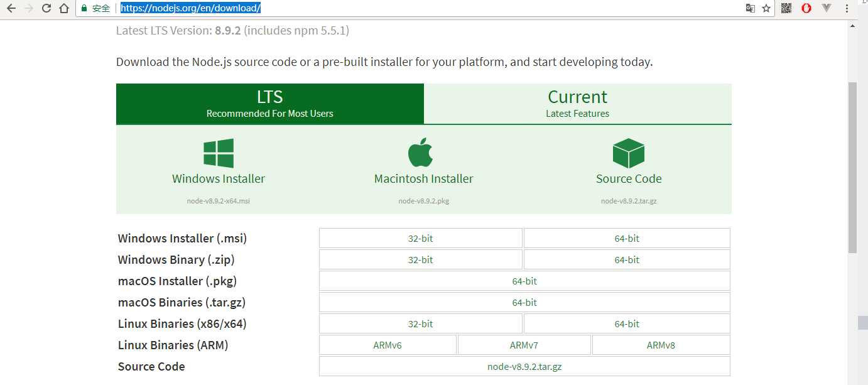The height and width of the screenshot is (385, 868).
Task: Click the Windows Binary (.zip) row label
Action: click(176, 259)
